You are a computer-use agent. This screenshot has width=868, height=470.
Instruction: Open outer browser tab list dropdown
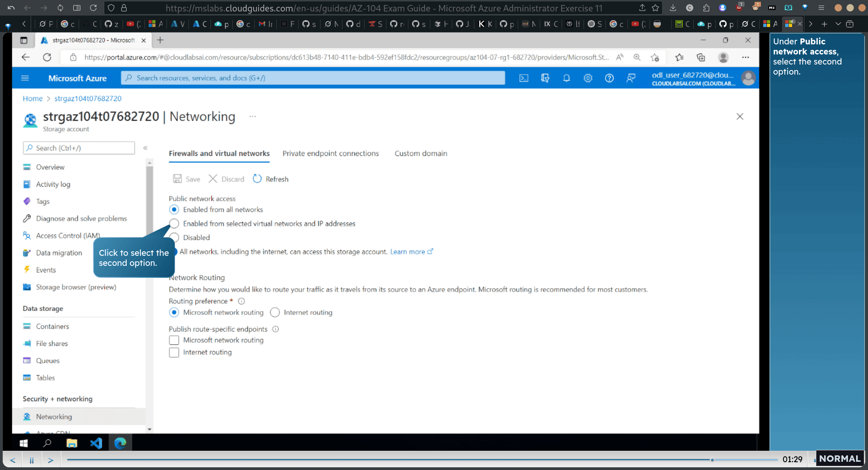click(838, 24)
